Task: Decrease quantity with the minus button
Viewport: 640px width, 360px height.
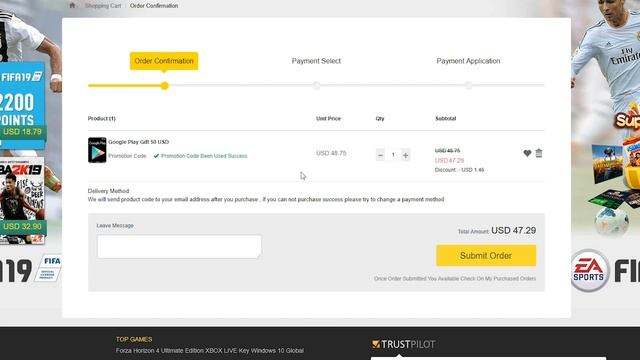Action: pos(380,155)
